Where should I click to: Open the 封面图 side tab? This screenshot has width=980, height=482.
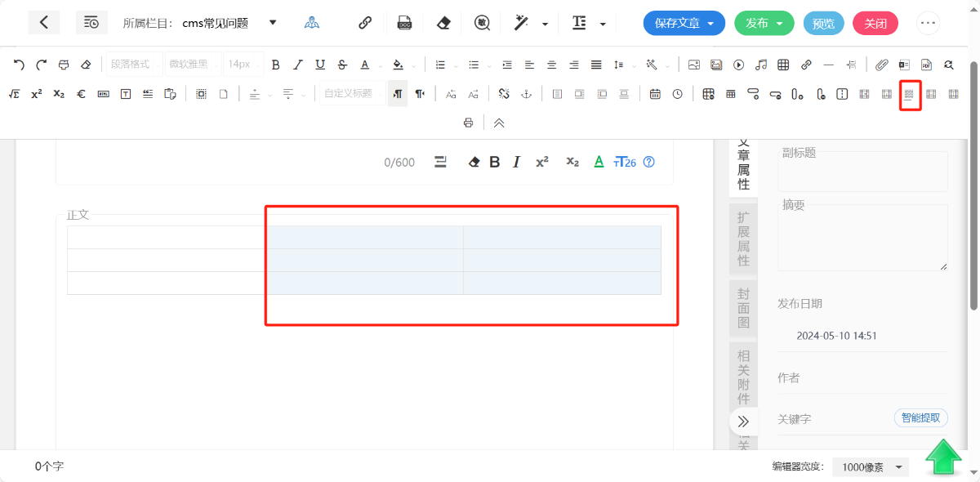click(743, 308)
